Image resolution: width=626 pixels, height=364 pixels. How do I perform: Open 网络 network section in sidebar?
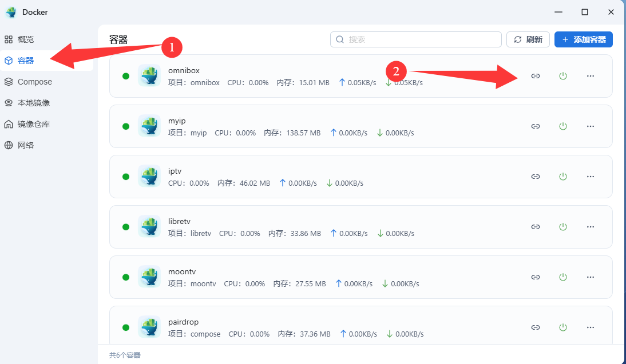tap(46, 145)
